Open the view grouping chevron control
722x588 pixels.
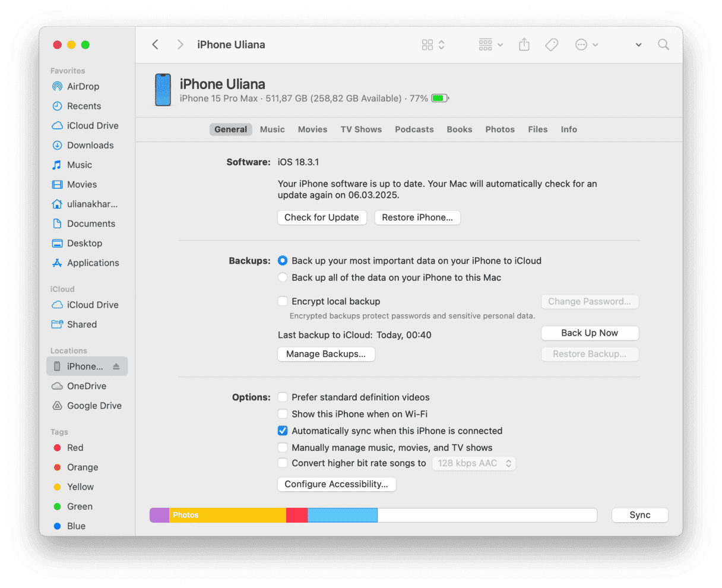click(500, 44)
